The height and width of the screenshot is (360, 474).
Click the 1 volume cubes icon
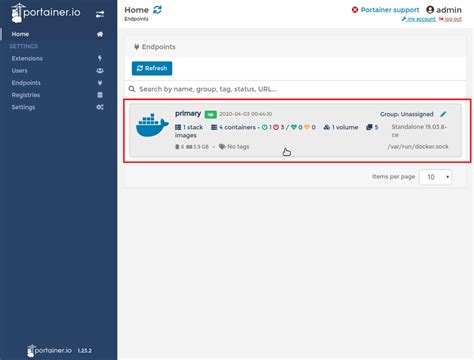point(327,127)
